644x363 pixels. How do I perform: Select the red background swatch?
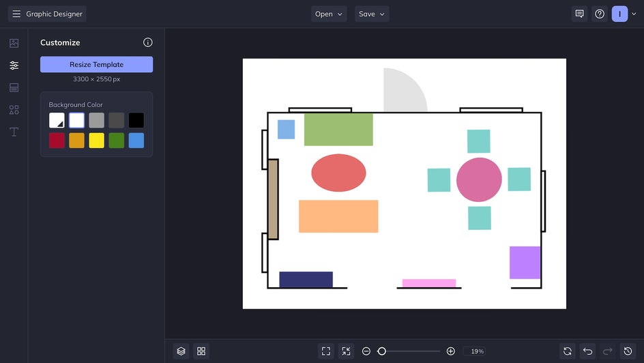(57, 141)
